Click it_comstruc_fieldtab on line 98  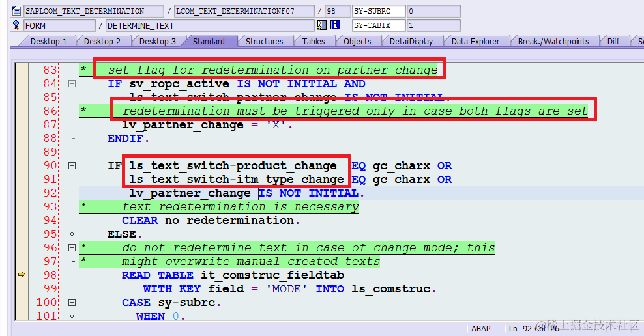272,275
